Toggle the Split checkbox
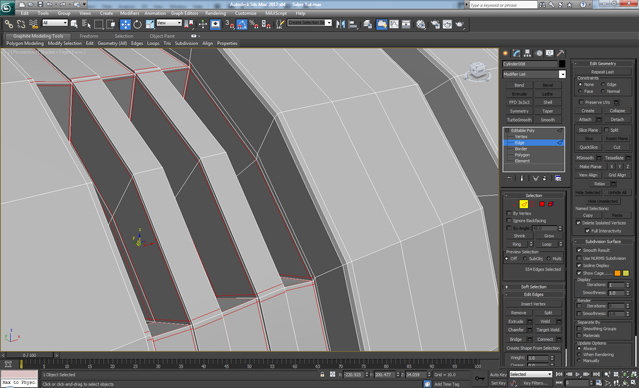Viewport: 639px width, 388px height. [606, 130]
